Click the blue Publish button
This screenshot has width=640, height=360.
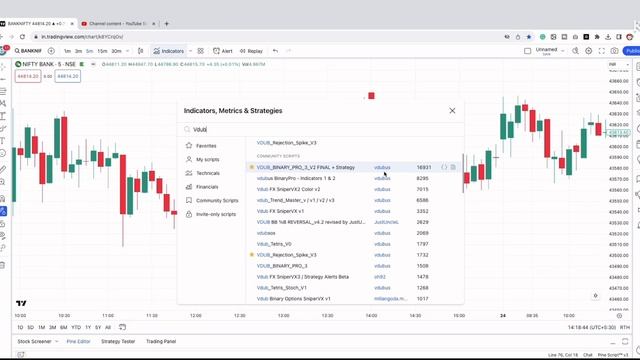(631, 51)
